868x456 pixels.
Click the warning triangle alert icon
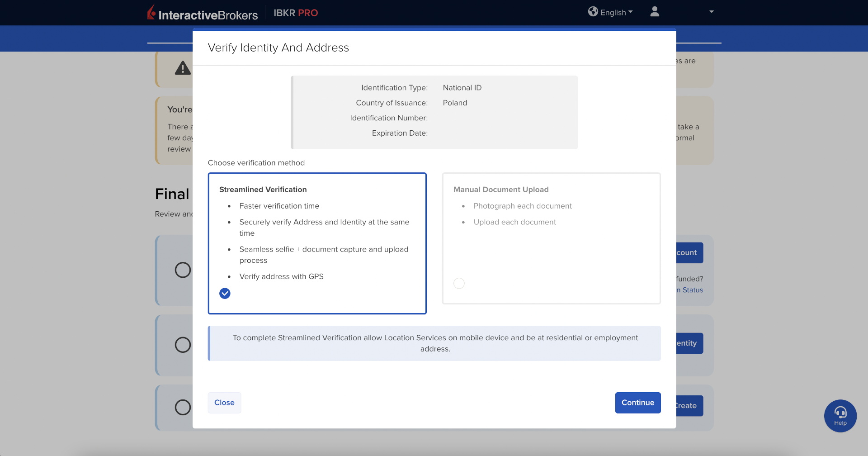click(183, 68)
